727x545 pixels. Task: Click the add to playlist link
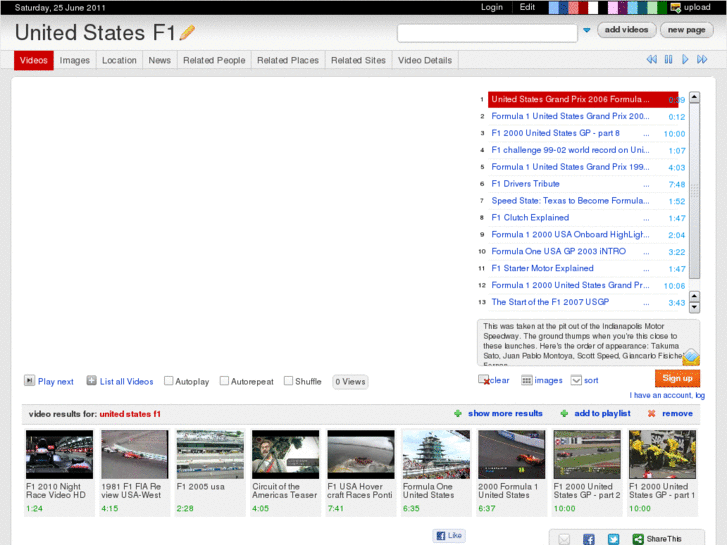pos(602,413)
